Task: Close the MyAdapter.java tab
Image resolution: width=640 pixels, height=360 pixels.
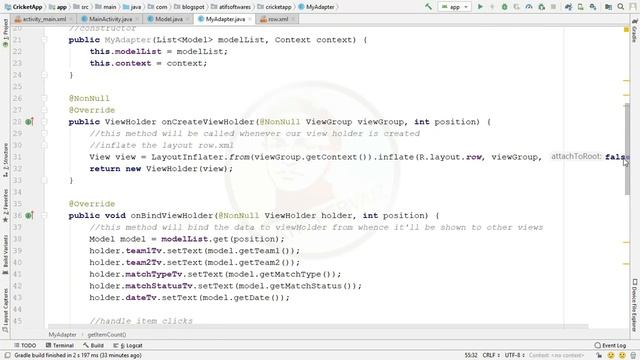Action: point(250,19)
